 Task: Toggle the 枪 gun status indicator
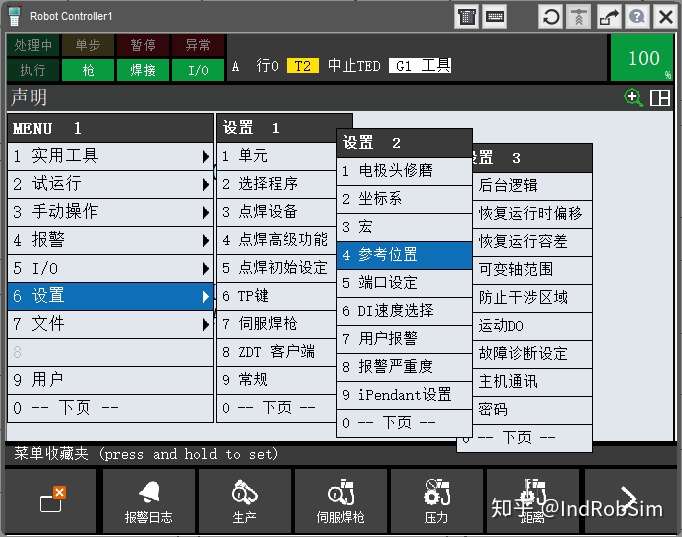coord(88,70)
